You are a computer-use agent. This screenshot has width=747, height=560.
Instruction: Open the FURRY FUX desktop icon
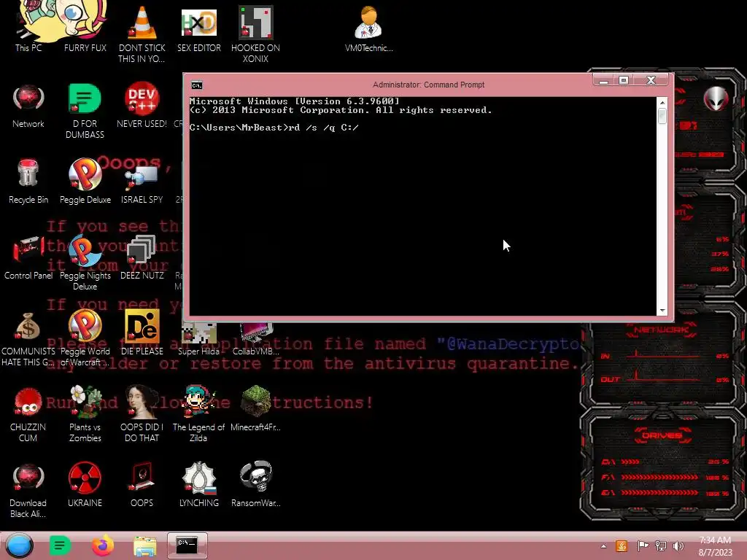[x=85, y=28]
